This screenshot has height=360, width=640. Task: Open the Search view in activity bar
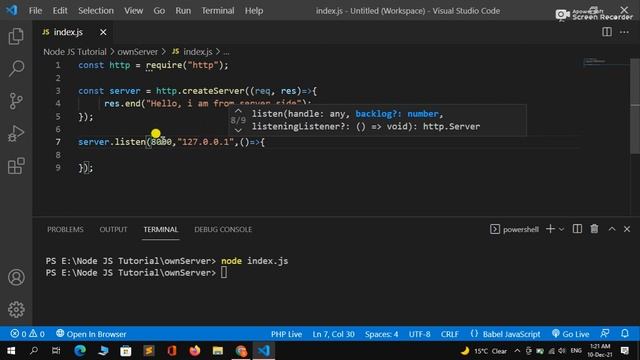16,68
